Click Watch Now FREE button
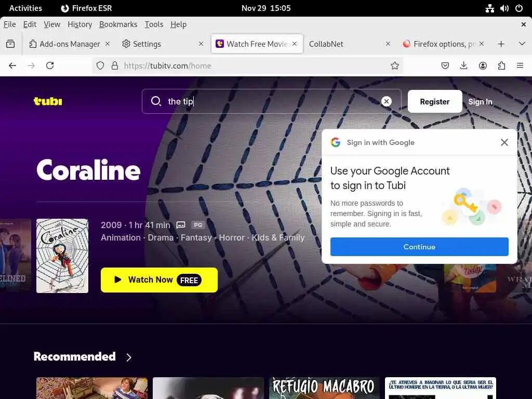The width and height of the screenshot is (532, 399). pos(159,280)
